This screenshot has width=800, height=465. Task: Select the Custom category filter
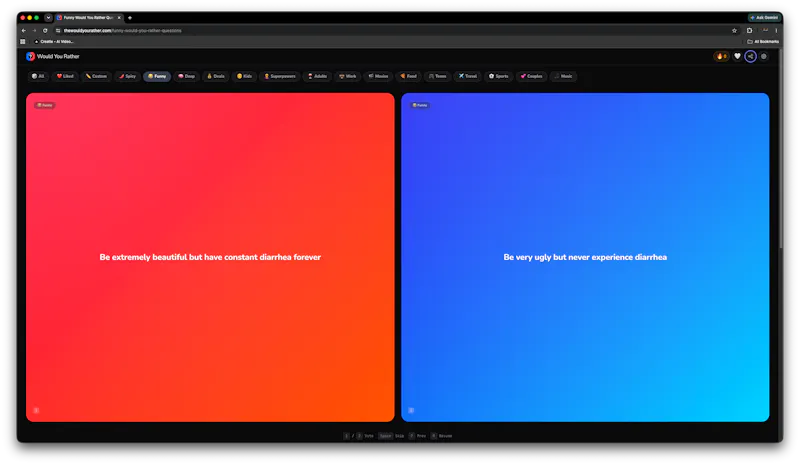[x=96, y=76]
